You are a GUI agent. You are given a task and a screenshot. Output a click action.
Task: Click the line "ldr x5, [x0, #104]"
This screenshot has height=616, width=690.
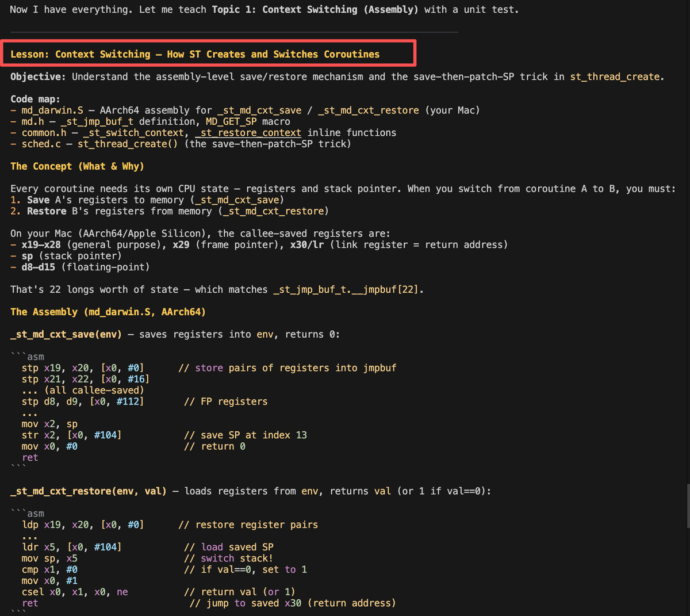point(71,548)
